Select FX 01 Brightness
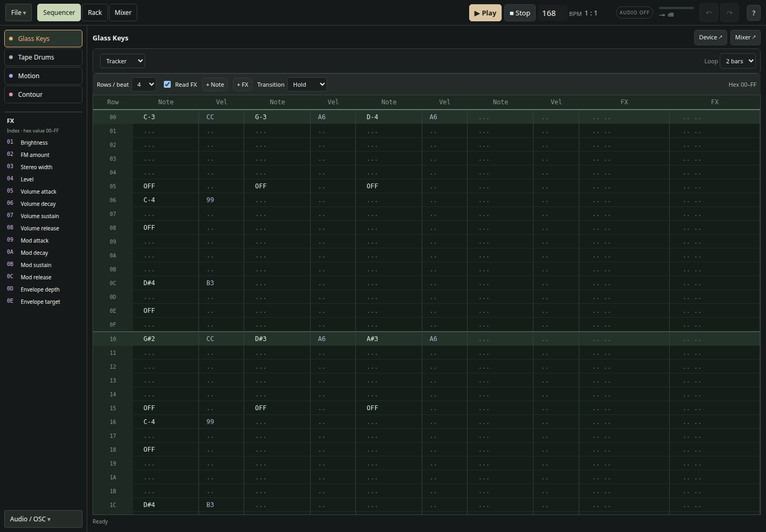766x532 pixels. (43, 143)
